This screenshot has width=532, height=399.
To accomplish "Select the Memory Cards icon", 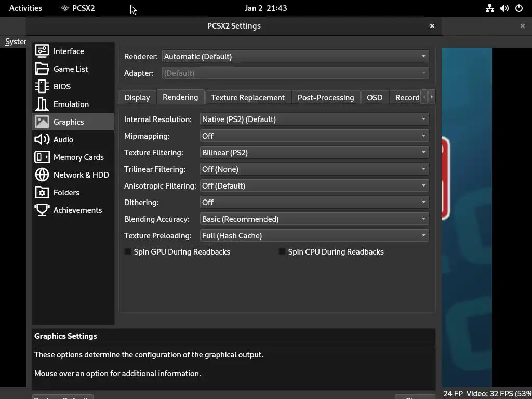I will tap(42, 157).
